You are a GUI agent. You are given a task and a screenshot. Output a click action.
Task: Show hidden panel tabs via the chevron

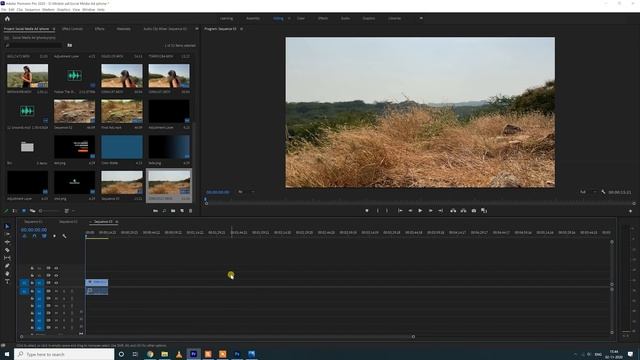(x=196, y=29)
